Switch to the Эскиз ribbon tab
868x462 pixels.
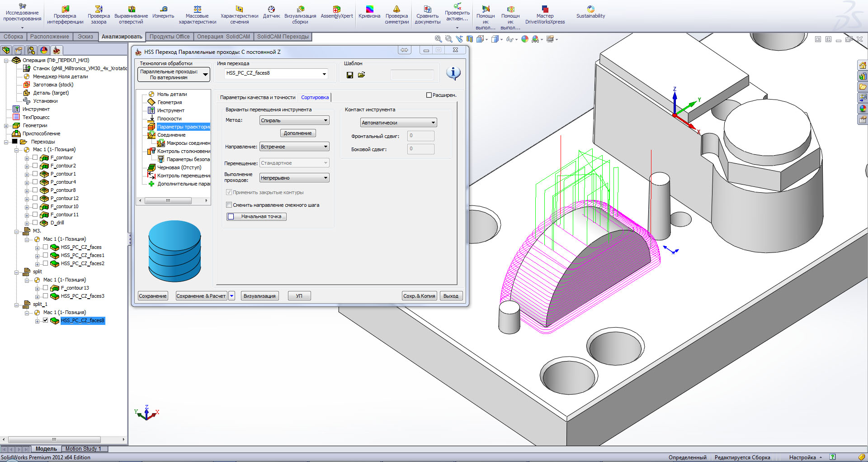click(85, 37)
